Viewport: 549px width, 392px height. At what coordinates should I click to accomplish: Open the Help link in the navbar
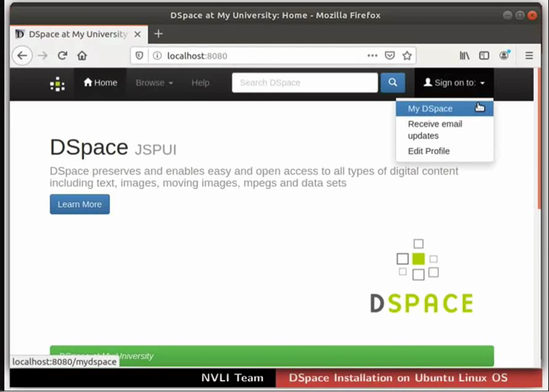click(x=200, y=82)
